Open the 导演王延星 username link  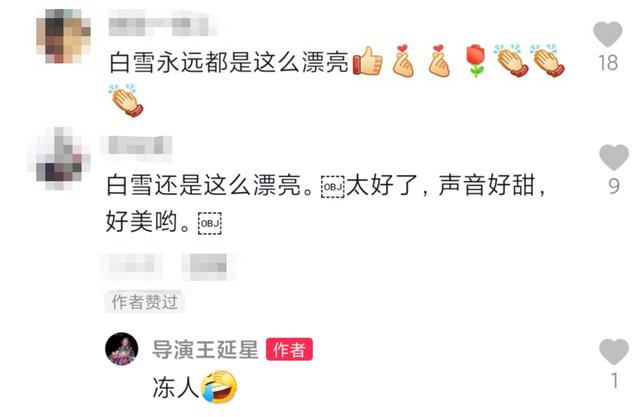(x=205, y=350)
